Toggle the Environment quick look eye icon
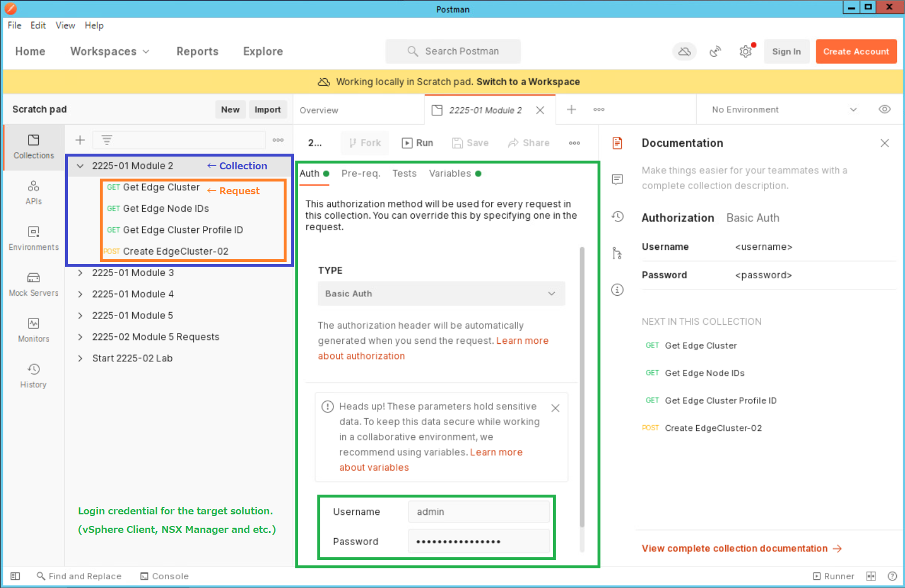The height and width of the screenshot is (588, 905). (x=885, y=109)
